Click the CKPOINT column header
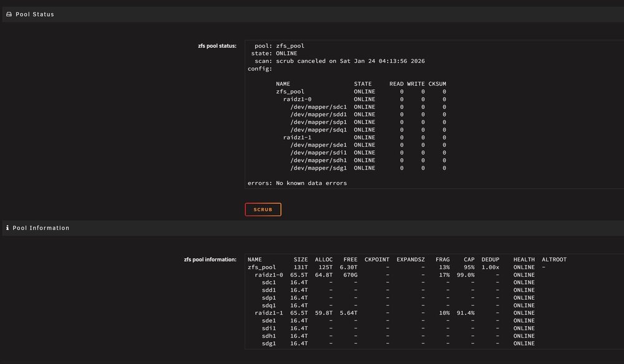624x364 pixels. pyautogui.click(x=377, y=259)
